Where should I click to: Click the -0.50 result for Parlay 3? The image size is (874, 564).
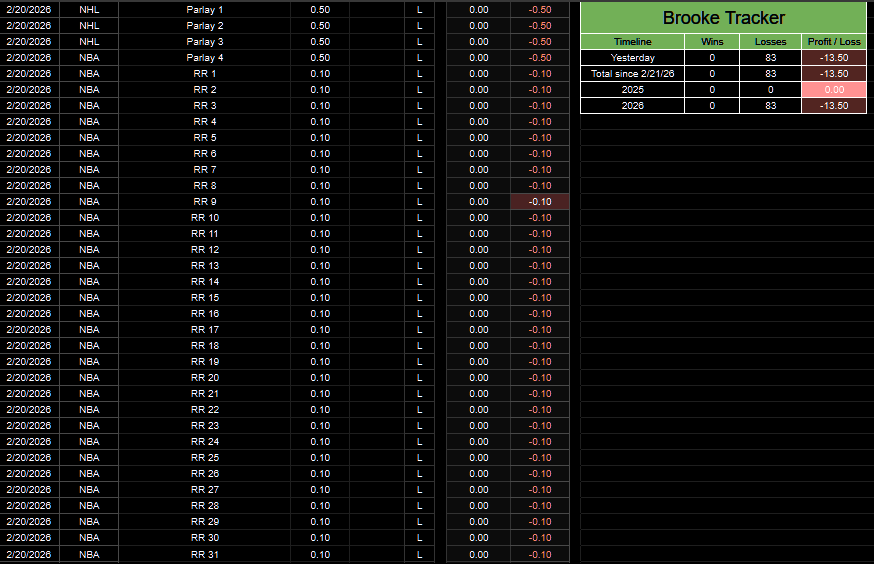(540, 42)
